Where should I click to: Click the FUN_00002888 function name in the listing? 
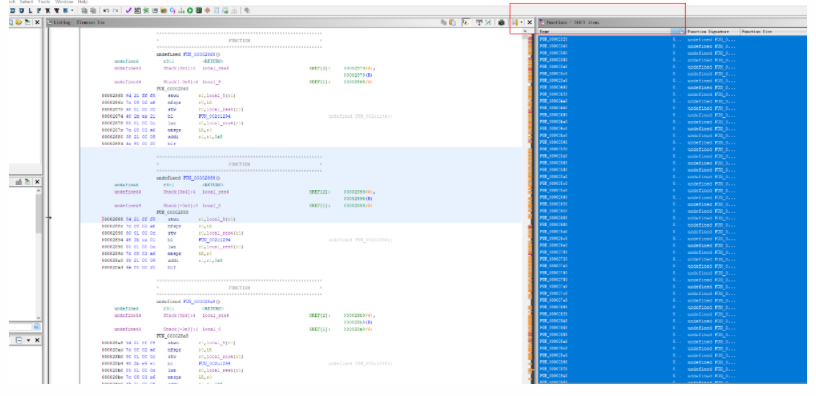click(200, 178)
